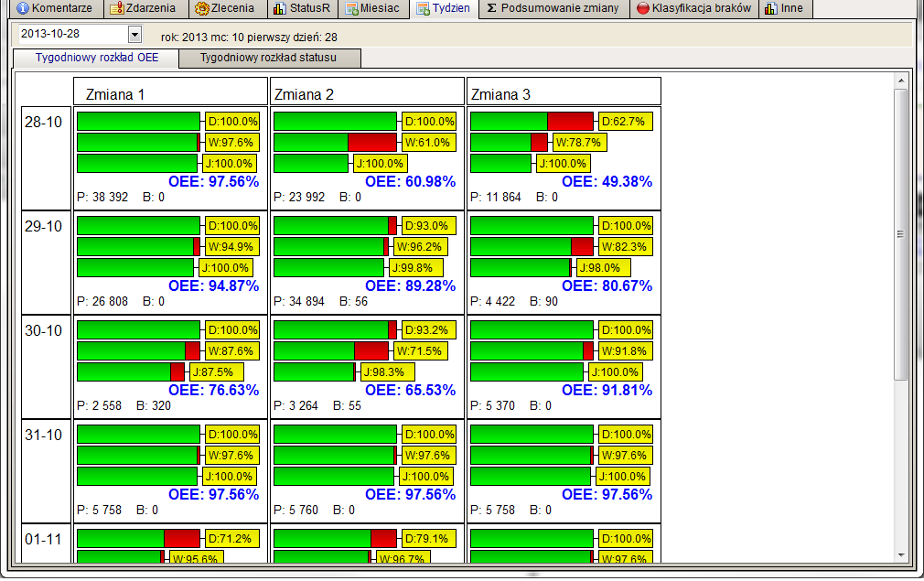This screenshot has height=581, width=924.
Task: Click the 30-10 row label
Action: pyautogui.click(x=44, y=330)
